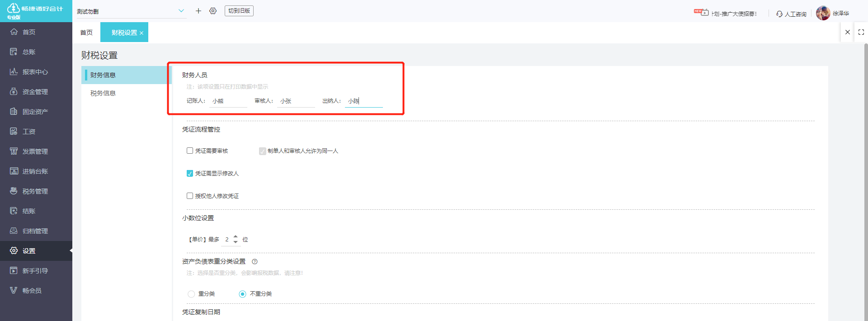Open 发票管理 in the sidebar
868x321 pixels.
(35, 151)
